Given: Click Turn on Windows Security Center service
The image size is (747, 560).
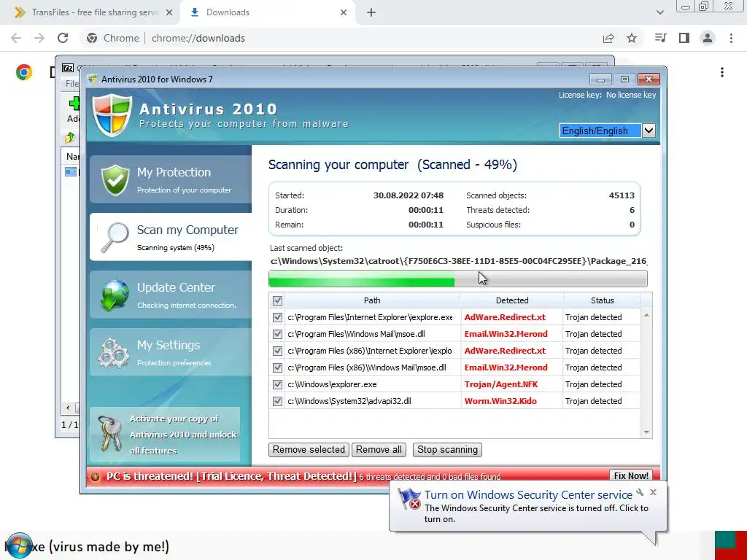Looking at the screenshot, I should (x=528, y=495).
